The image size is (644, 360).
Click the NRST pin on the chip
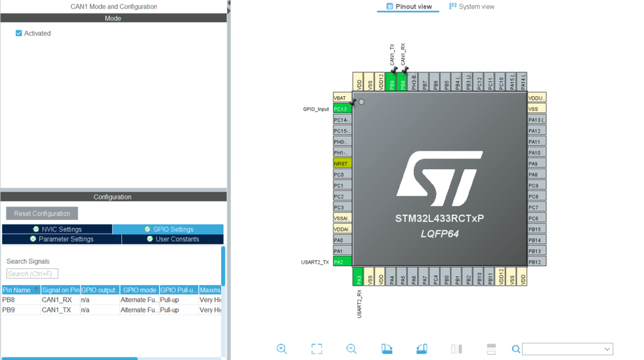(342, 164)
